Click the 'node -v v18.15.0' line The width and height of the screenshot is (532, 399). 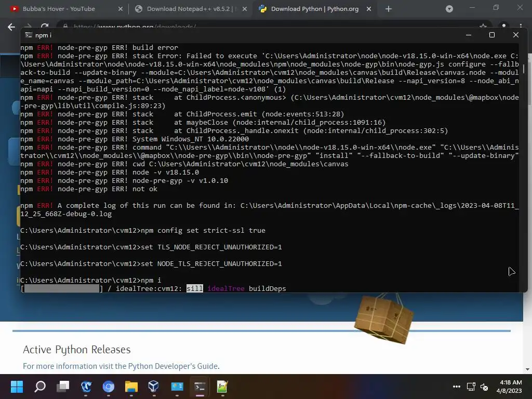point(110,172)
